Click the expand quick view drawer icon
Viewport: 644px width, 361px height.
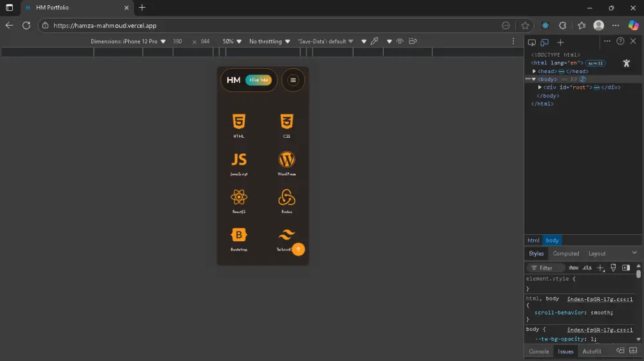633,350
